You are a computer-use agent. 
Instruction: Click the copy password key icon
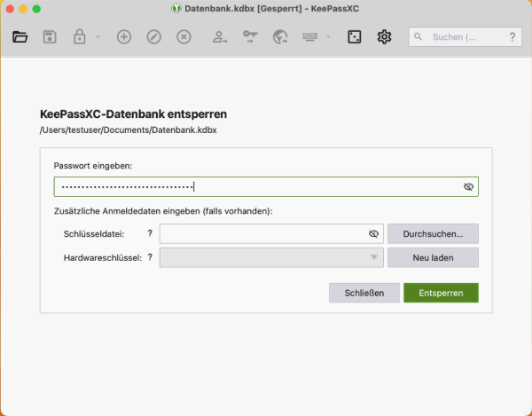click(250, 37)
